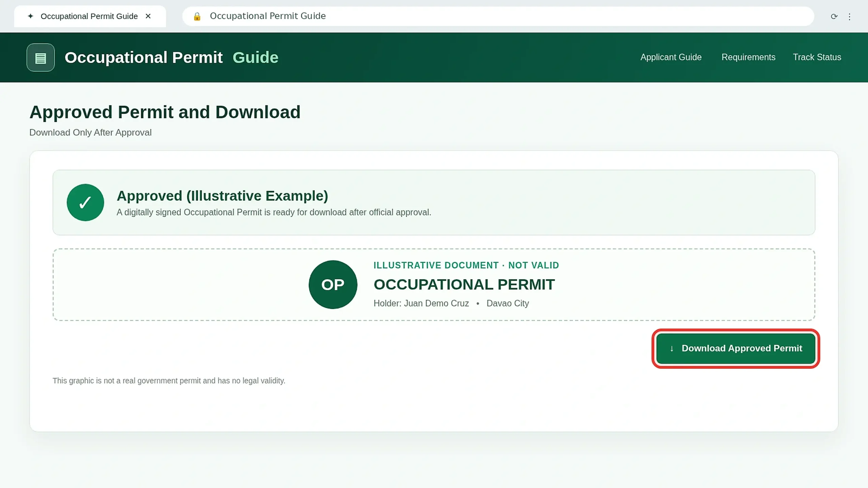
Task: Click the legal validity disclaimer text
Action: [169, 381]
